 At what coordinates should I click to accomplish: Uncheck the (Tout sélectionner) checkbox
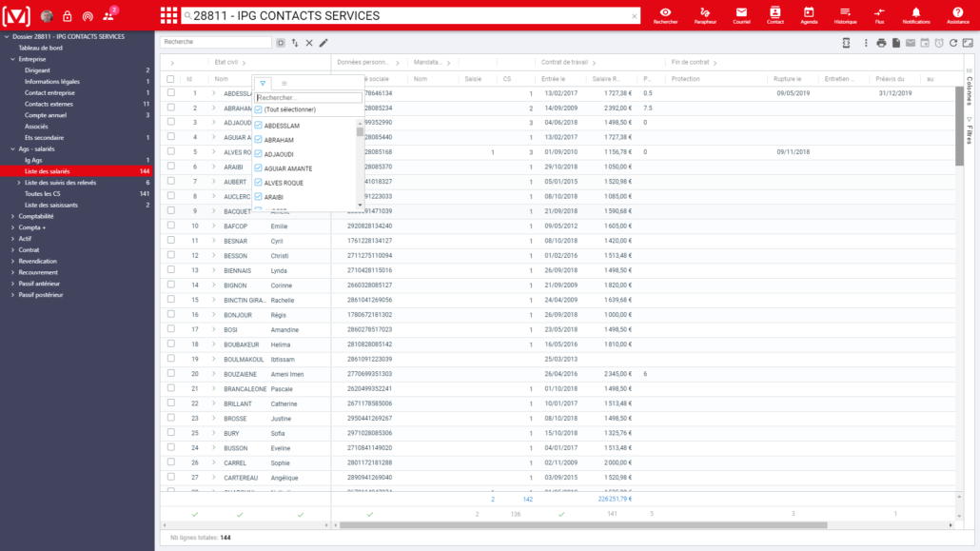(x=259, y=109)
